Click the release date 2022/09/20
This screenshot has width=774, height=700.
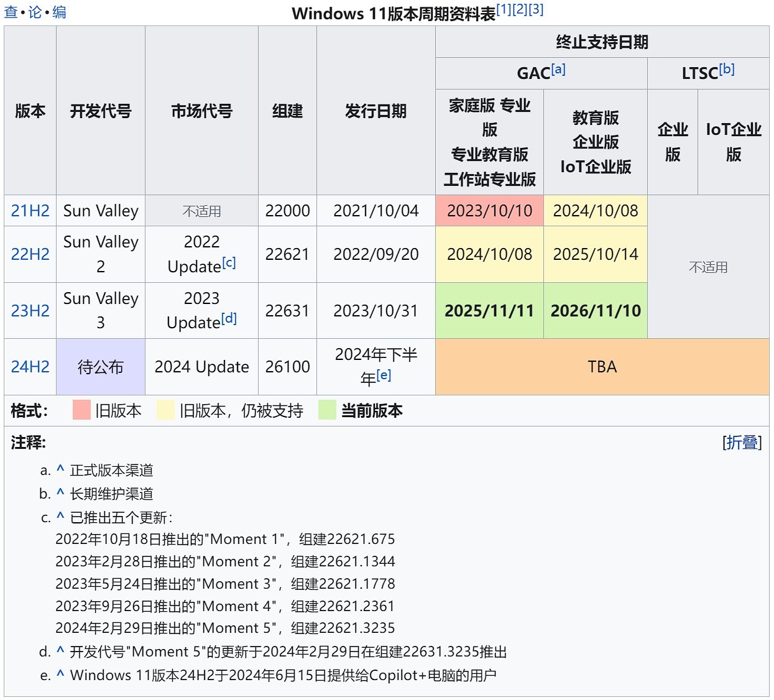click(x=375, y=254)
